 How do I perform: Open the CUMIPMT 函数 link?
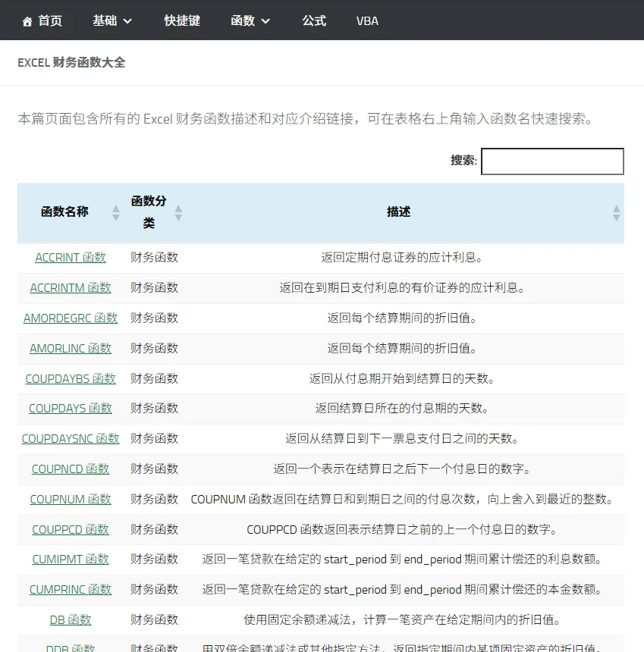tap(71, 560)
